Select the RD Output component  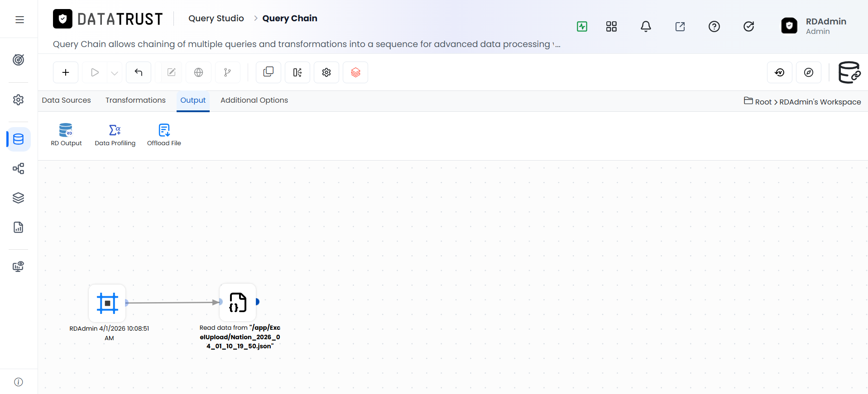click(66, 135)
